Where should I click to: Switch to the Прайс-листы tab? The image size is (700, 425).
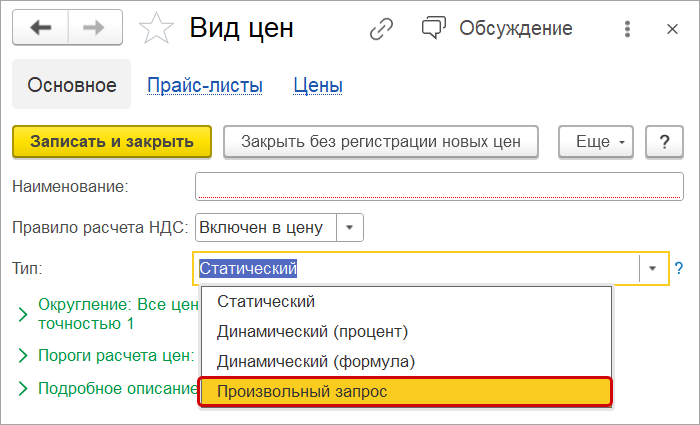(205, 86)
